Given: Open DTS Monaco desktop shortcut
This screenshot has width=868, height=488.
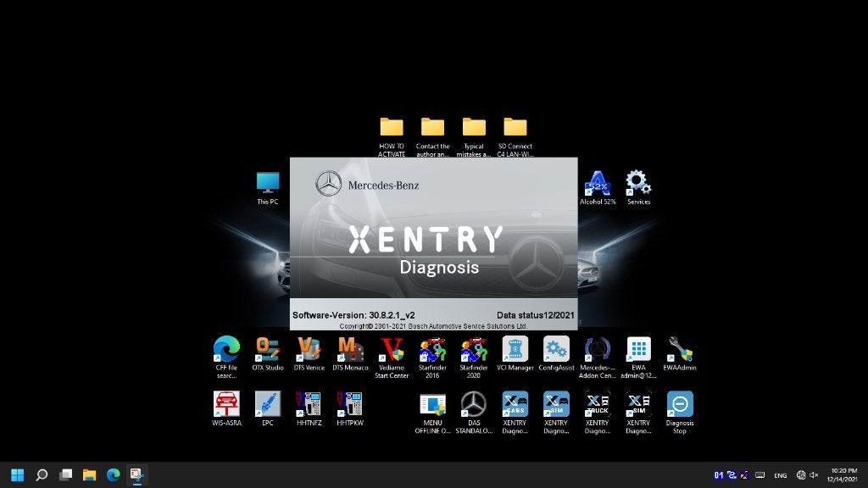Looking at the screenshot, I should coord(350,353).
